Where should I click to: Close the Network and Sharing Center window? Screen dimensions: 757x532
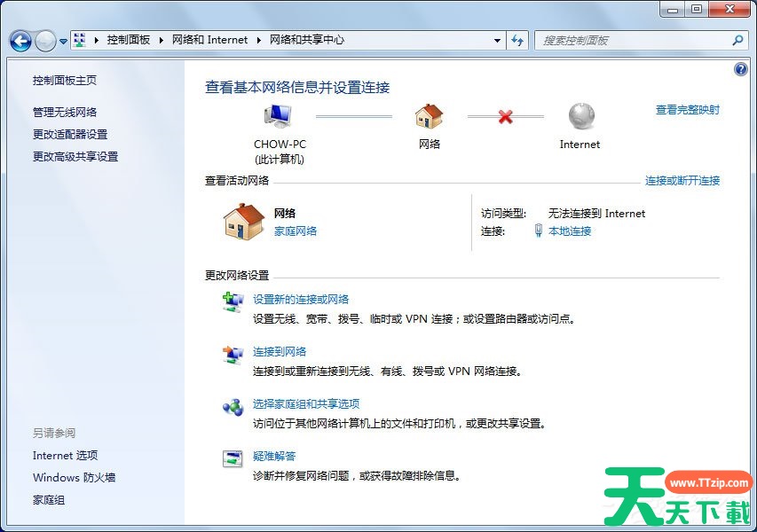click(x=729, y=9)
